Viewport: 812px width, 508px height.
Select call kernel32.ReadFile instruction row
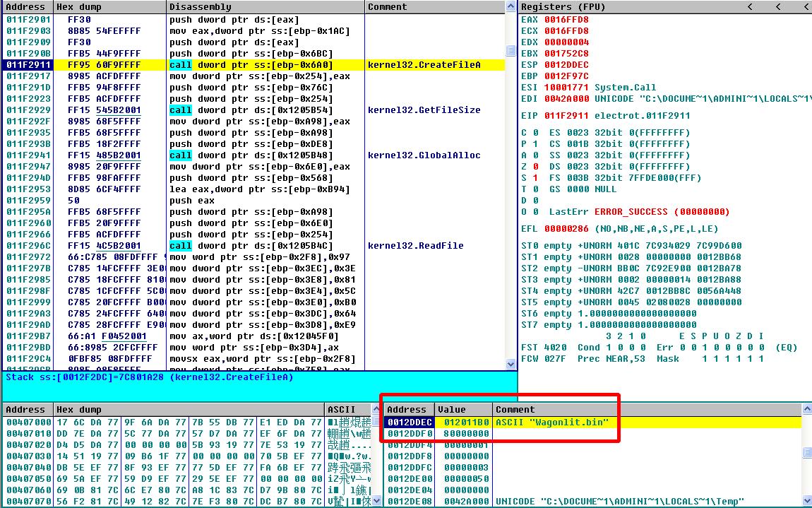point(253,246)
